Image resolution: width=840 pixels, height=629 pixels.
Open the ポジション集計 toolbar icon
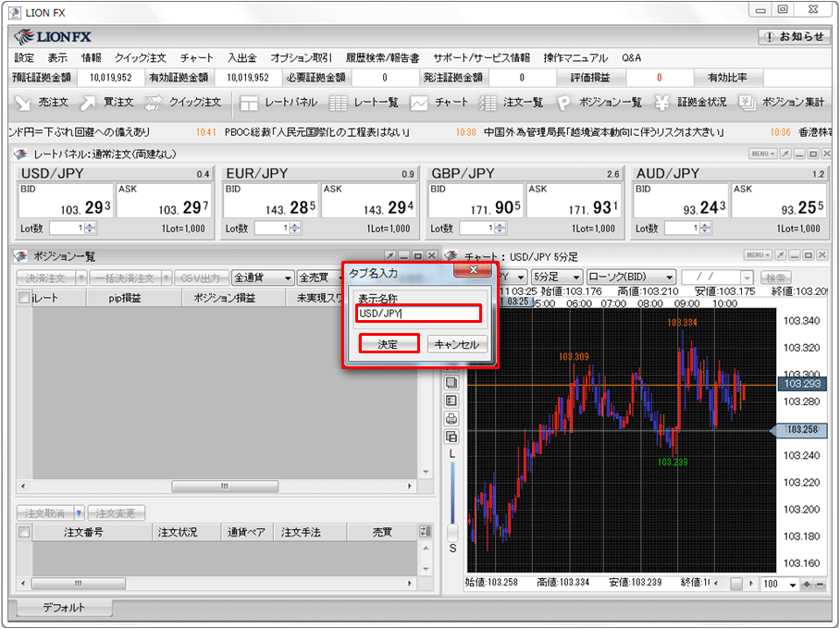747,103
